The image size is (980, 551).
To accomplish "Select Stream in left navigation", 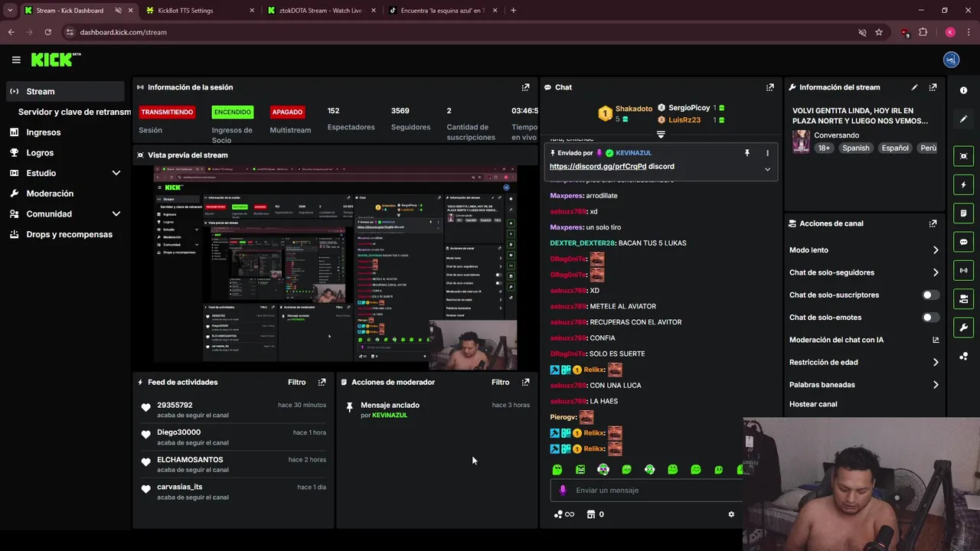I will (x=65, y=91).
